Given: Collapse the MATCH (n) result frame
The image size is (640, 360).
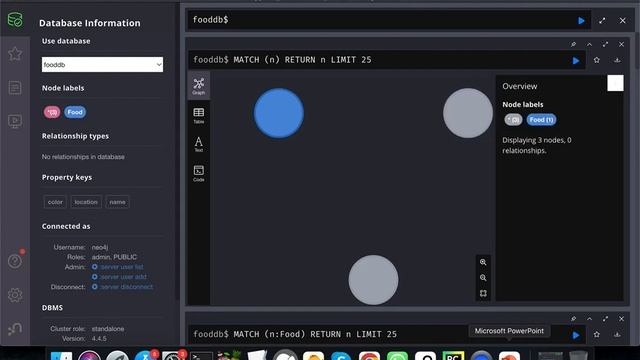Looking at the screenshot, I should pyautogui.click(x=589, y=44).
